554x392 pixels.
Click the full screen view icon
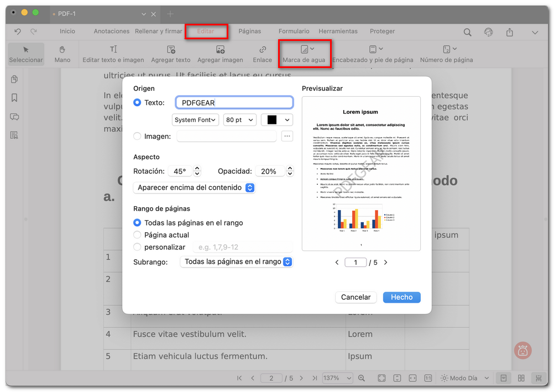[x=381, y=378]
